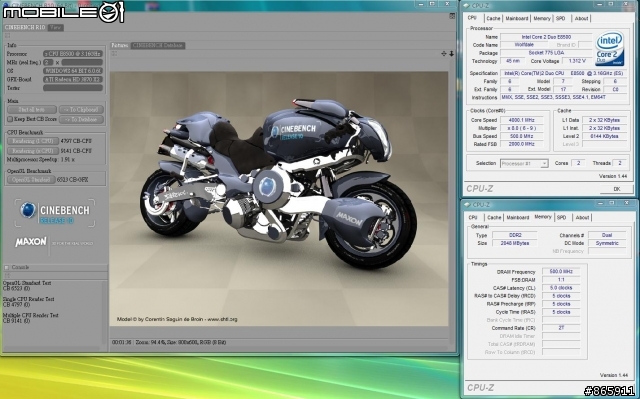Run the Rendering (x CPU) benchmark button
Image resolution: width=640 pixels, height=399 pixels.
point(33,151)
